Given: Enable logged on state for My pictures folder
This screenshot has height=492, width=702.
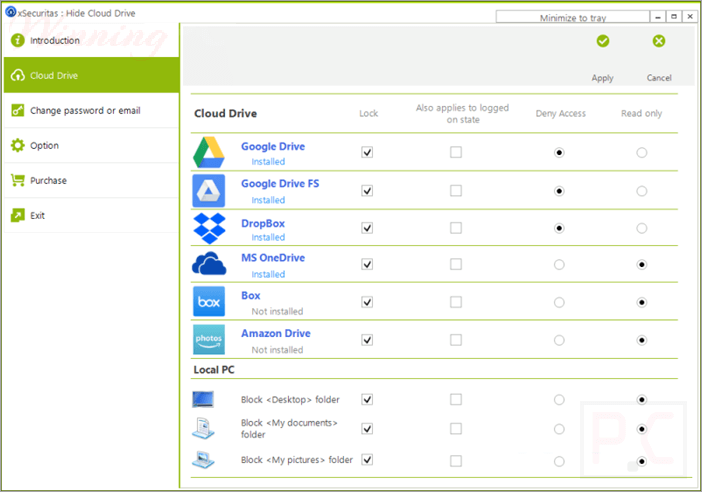Looking at the screenshot, I should click(x=456, y=461).
